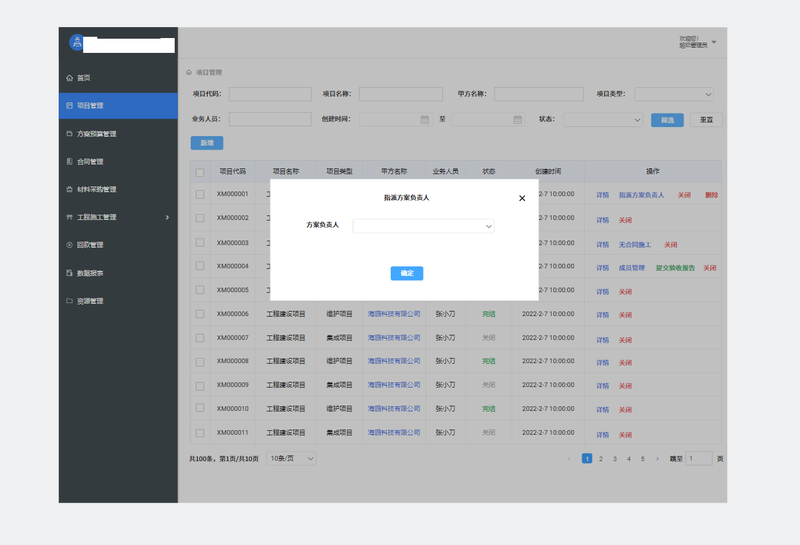
Task: Open the 10条/页 page size dropdown
Action: (292, 458)
